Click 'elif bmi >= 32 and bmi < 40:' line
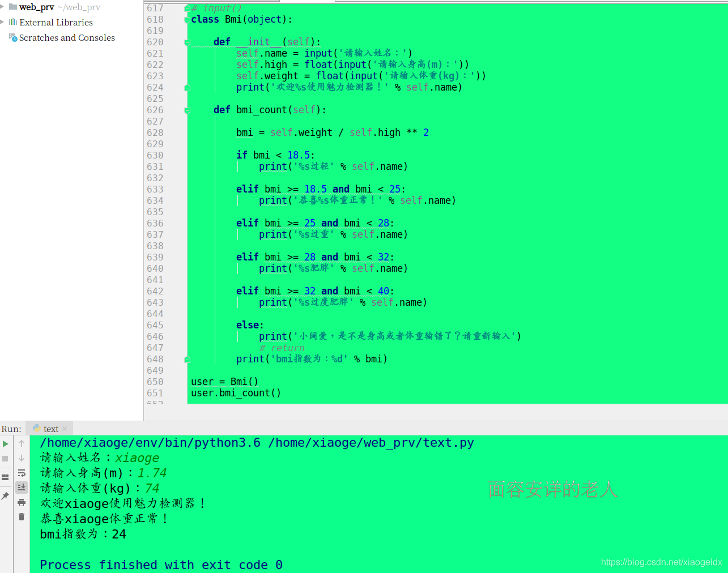 tap(315, 291)
